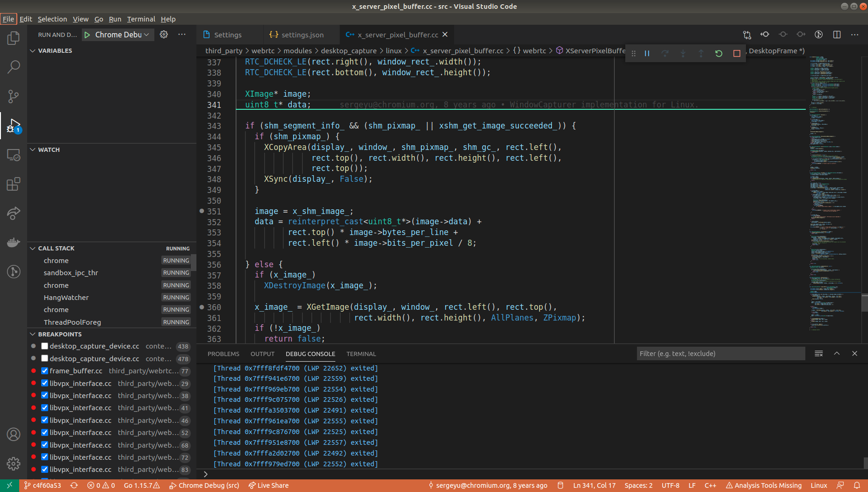Open the Chrome Debug configuration dropdown
This screenshot has height=492, width=868.
tap(122, 35)
